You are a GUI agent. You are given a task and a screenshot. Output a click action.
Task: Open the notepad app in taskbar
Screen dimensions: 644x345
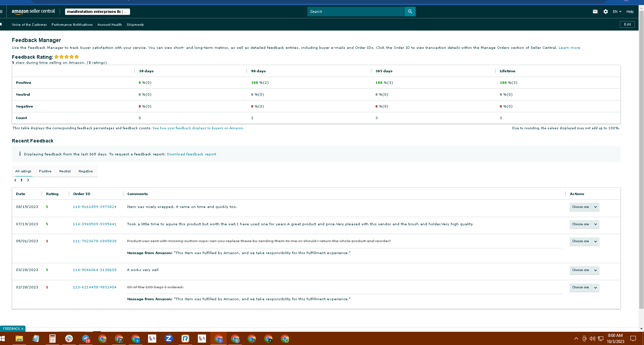[x=36, y=339]
